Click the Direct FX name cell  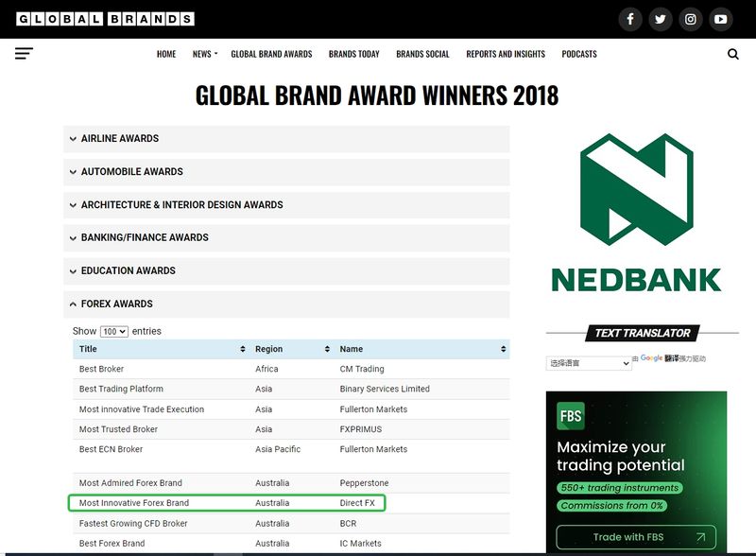point(357,503)
